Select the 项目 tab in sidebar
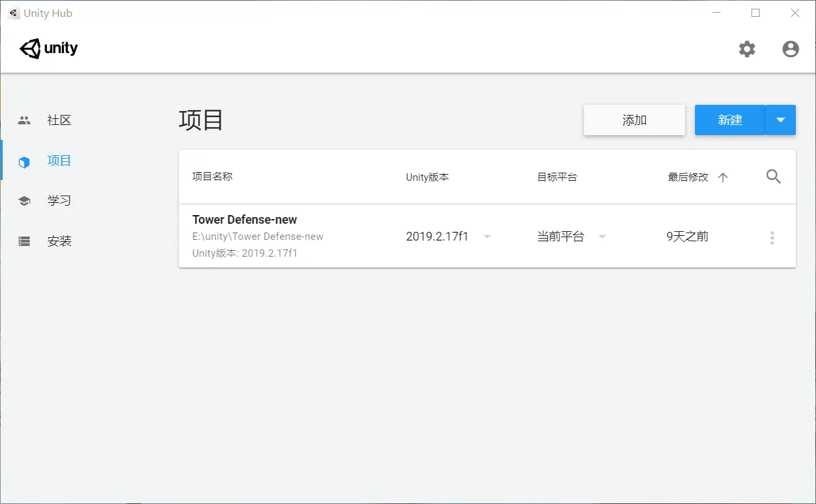Image resolution: width=816 pixels, height=504 pixels. tap(59, 161)
